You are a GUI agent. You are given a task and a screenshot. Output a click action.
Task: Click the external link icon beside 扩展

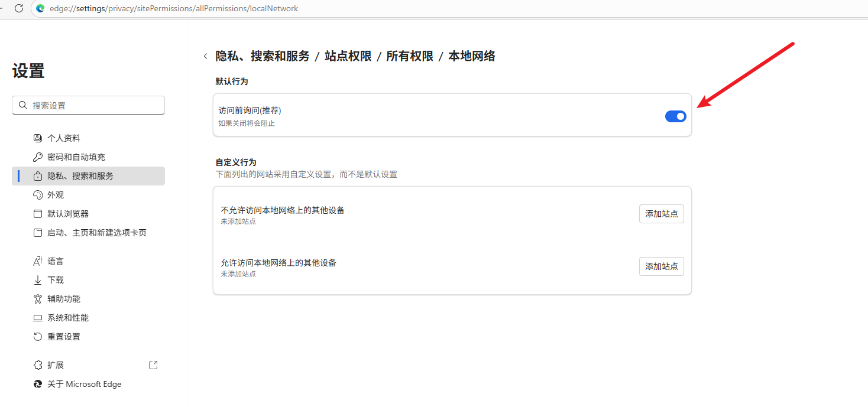(x=153, y=365)
